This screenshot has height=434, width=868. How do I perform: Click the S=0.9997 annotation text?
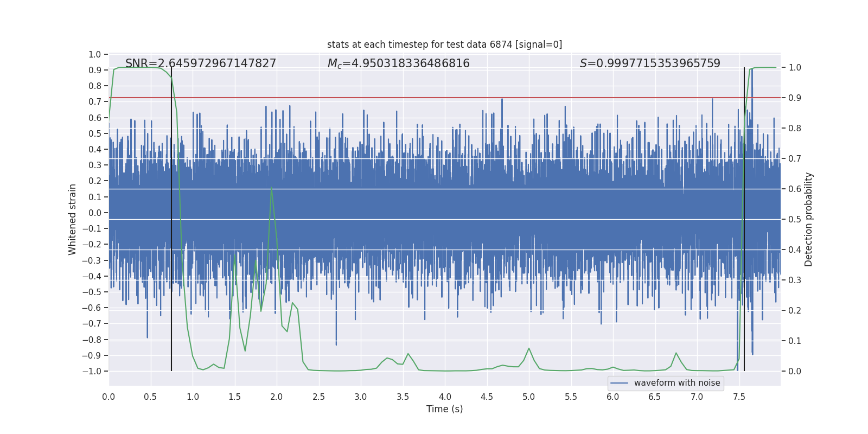(650, 63)
